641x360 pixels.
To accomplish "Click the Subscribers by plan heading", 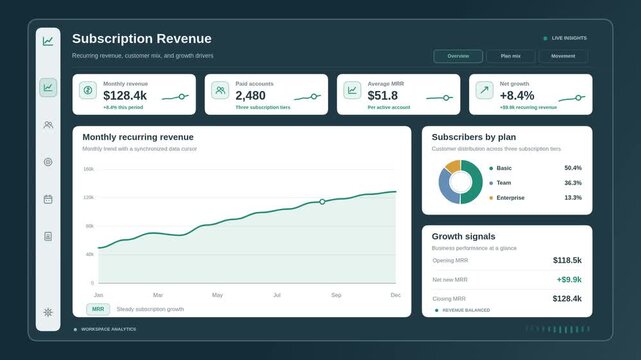I will tap(474, 137).
